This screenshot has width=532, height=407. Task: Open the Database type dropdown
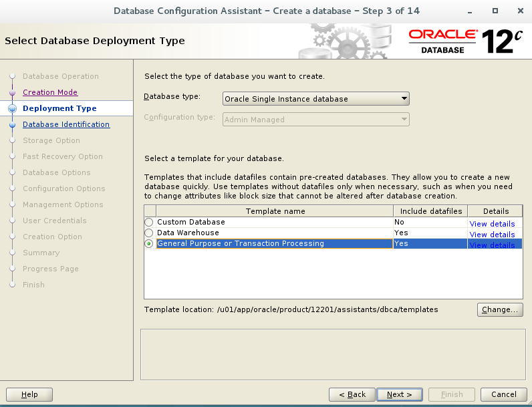[x=316, y=99]
